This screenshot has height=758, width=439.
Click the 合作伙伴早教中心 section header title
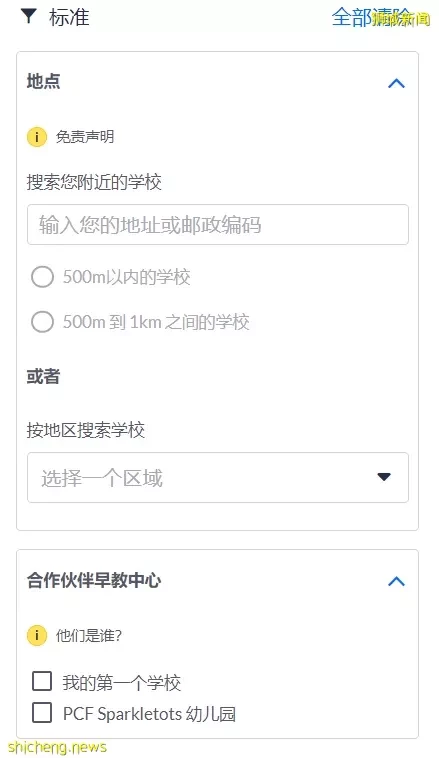(94, 580)
